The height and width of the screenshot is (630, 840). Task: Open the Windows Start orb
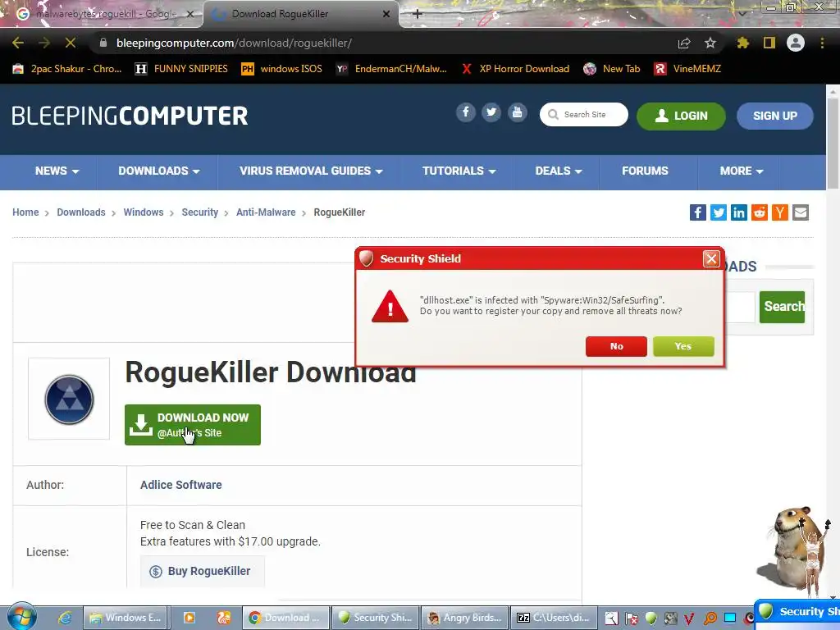pos(21,617)
